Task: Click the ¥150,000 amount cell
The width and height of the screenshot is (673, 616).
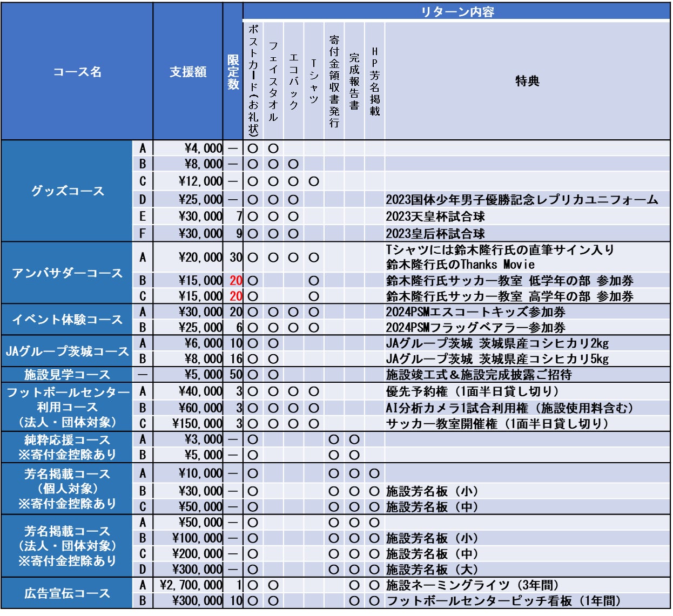Action: (197, 424)
